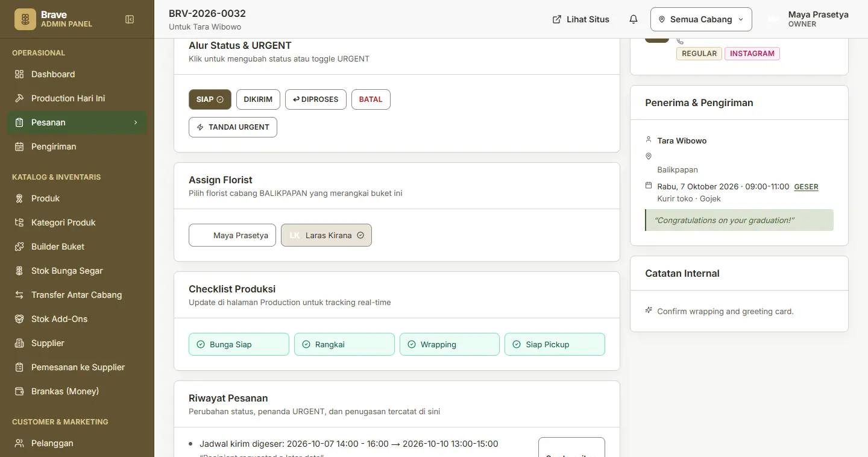
Task: Click the Brave logo icon
Action: coord(25,19)
